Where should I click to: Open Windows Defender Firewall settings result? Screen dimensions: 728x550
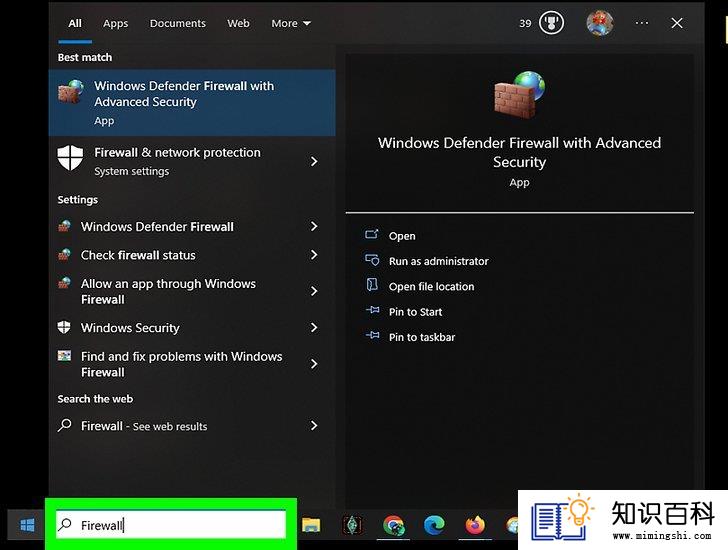[157, 226]
